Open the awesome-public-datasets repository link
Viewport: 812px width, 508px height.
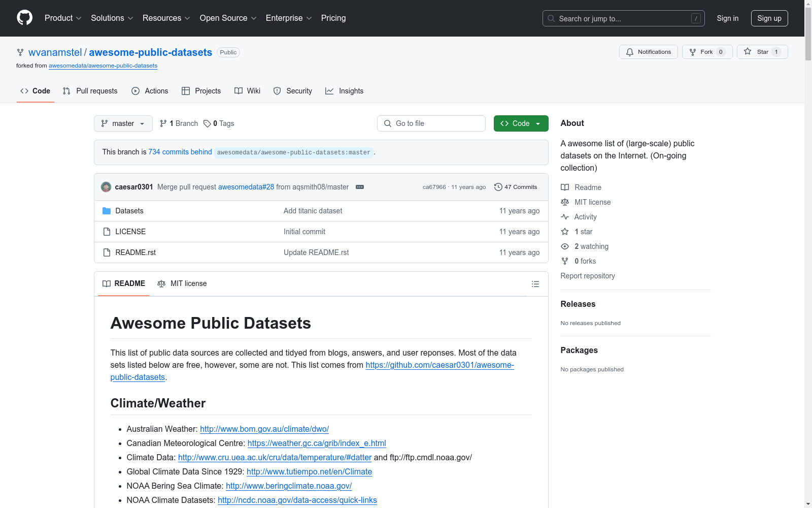point(150,52)
